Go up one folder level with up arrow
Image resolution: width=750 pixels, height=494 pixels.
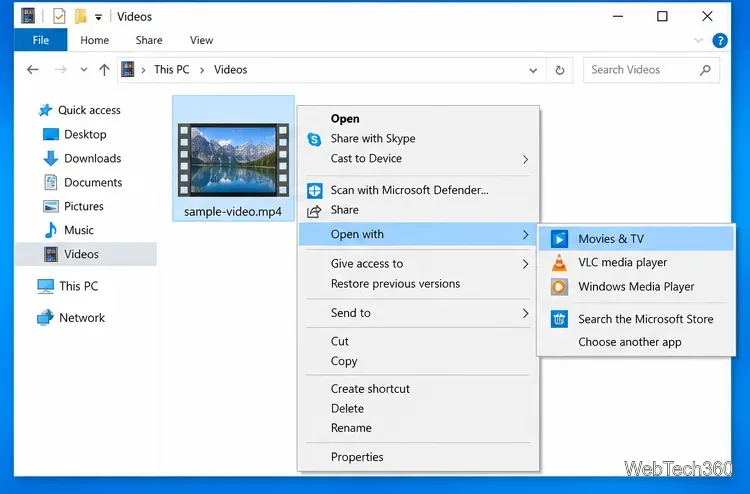pyautogui.click(x=104, y=70)
